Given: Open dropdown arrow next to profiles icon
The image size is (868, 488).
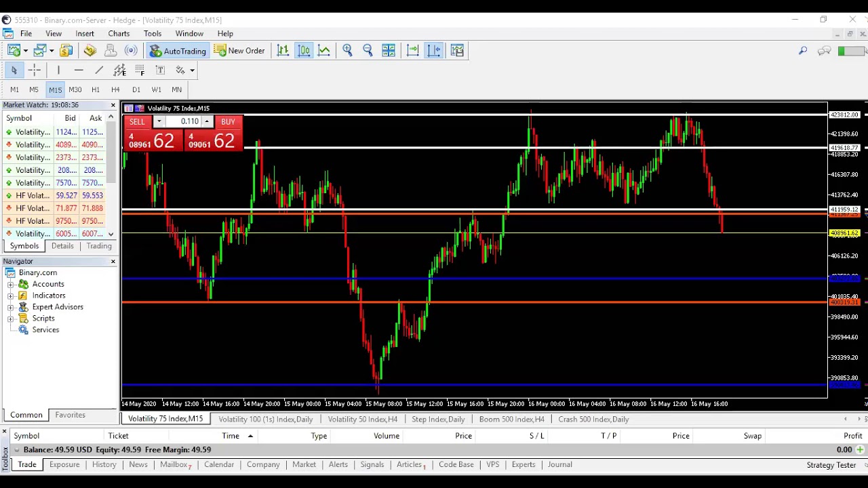Looking at the screenshot, I should click(51, 51).
